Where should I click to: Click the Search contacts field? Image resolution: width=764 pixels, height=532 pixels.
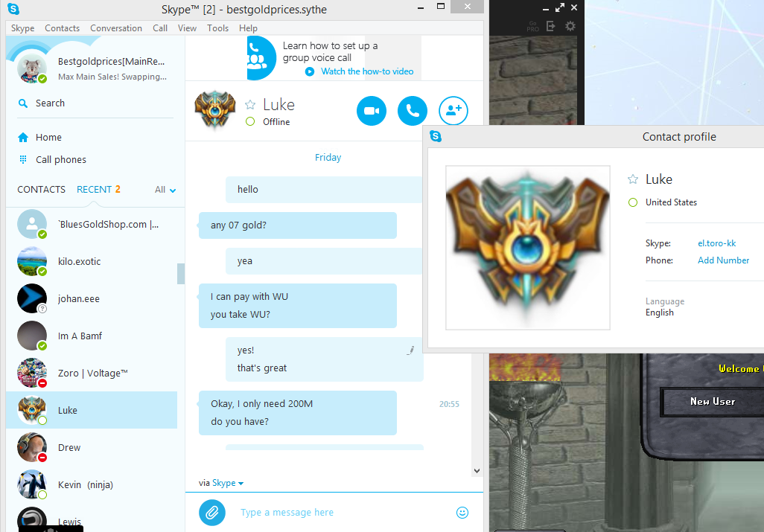click(x=95, y=103)
